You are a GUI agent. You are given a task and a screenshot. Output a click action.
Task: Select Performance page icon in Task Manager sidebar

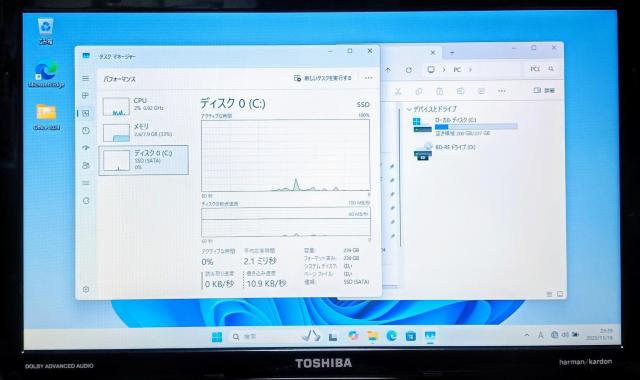point(86,113)
